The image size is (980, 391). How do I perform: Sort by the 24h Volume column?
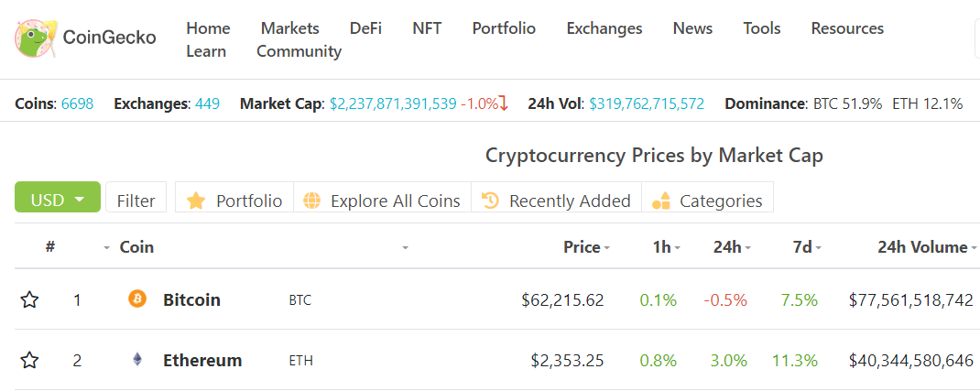(921, 246)
